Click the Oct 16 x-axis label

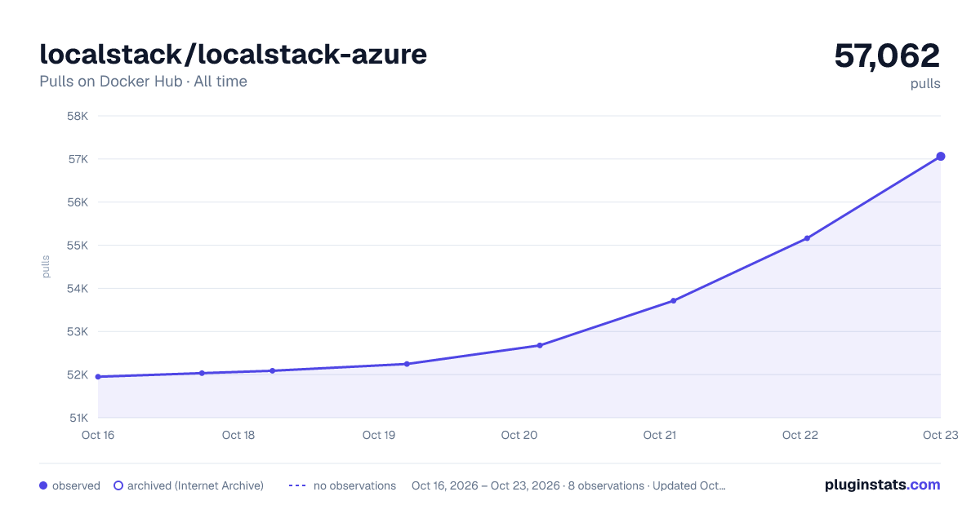(x=98, y=435)
